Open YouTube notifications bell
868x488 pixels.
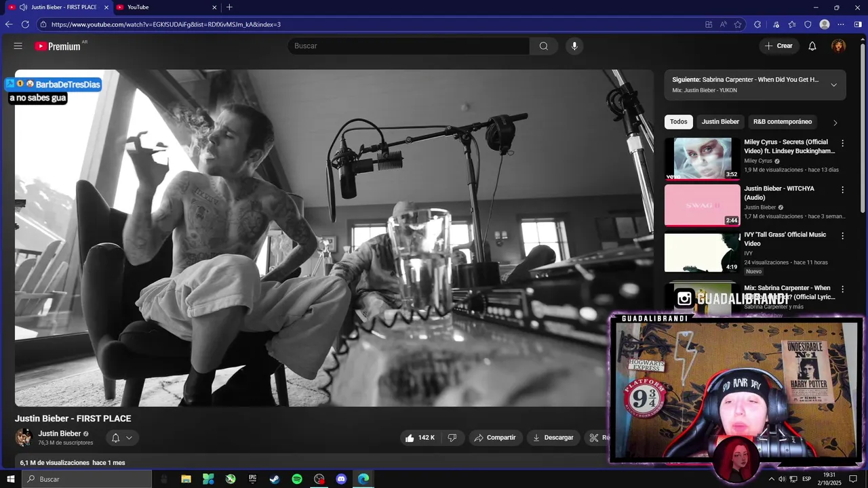coord(812,46)
